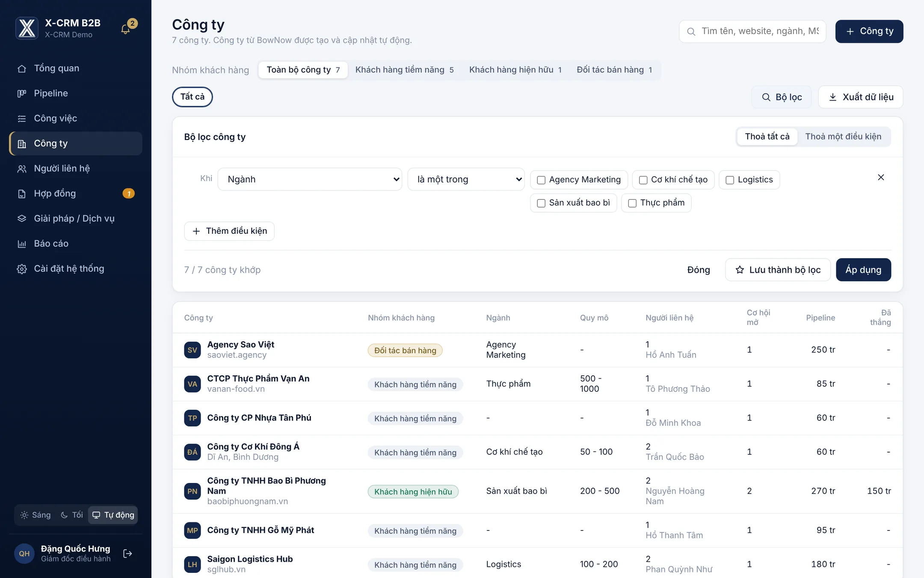Click the search magnifier icon in search box

691,32
